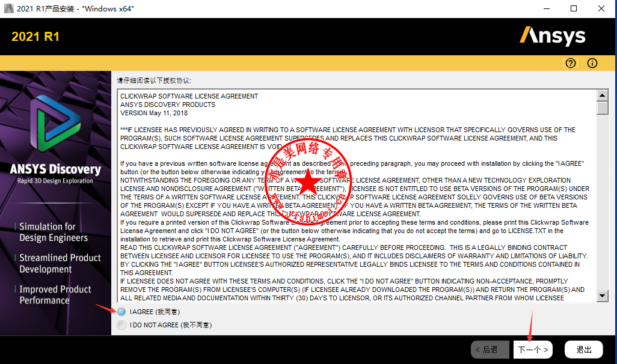Screen dimensions: 617x364
Task: Click the ANSYS Discovery product title
Action: [55, 169]
